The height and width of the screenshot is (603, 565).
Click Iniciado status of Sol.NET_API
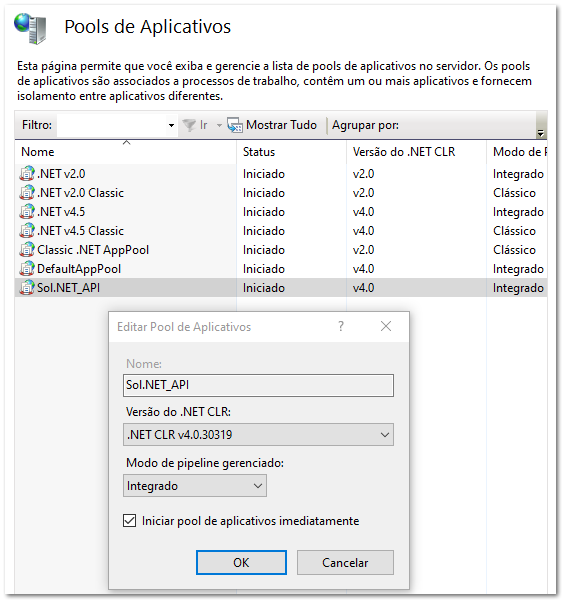coord(263,288)
